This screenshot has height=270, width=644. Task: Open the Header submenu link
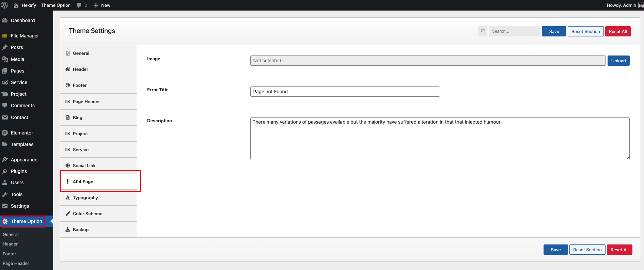point(10,244)
